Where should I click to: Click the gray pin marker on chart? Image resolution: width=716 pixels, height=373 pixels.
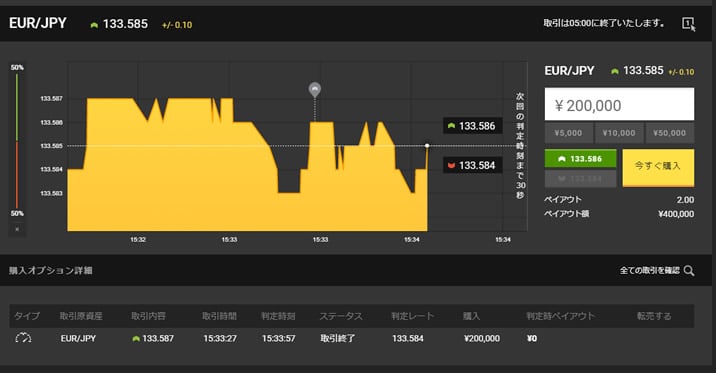(315, 89)
